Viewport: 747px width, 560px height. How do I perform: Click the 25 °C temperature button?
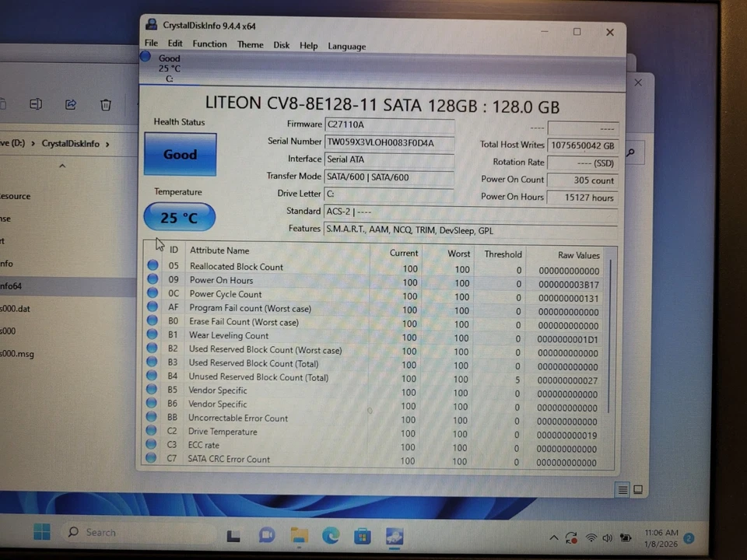click(179, 217)
